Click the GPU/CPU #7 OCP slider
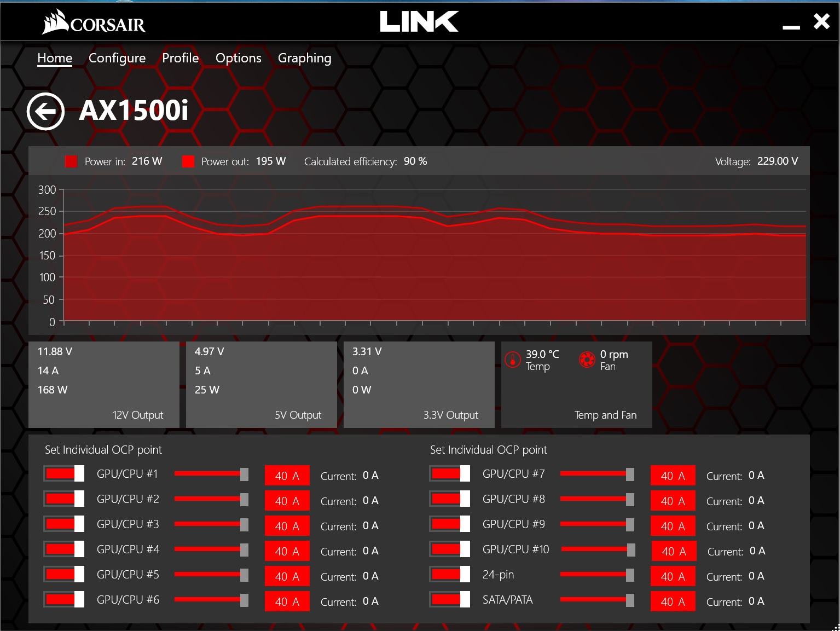The width and height of the screenshot is (840, 631). coord(597,474)
